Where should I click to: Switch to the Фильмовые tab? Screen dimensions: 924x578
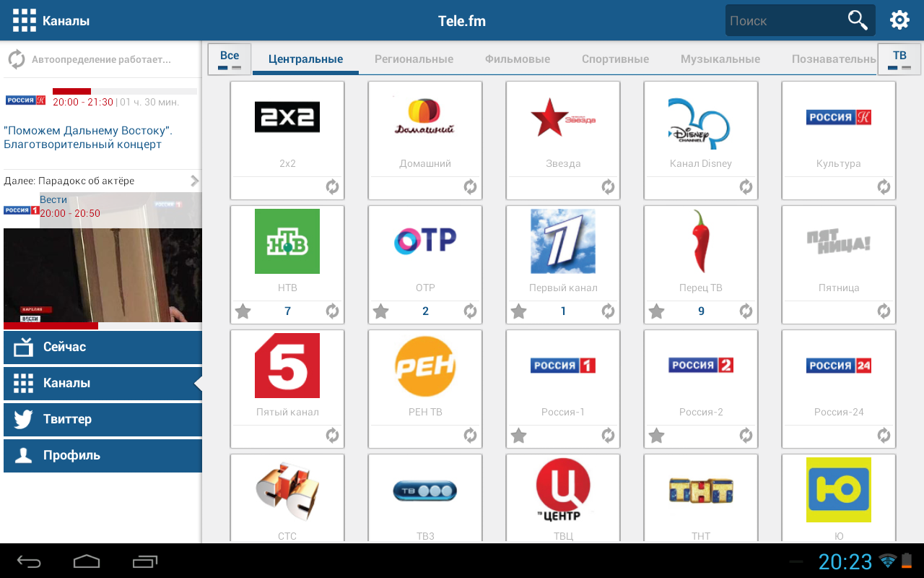point(518,59)
